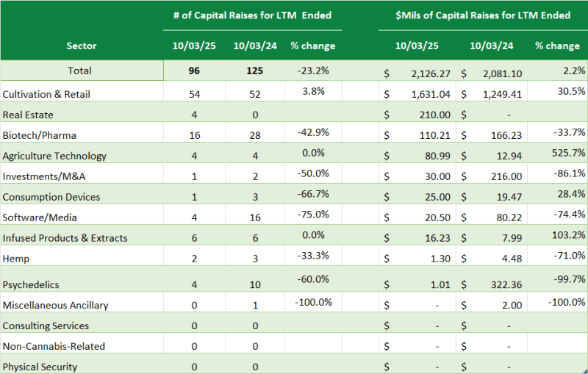Select the Consumption Devices row label
The image size is (588, 374).
51,197
